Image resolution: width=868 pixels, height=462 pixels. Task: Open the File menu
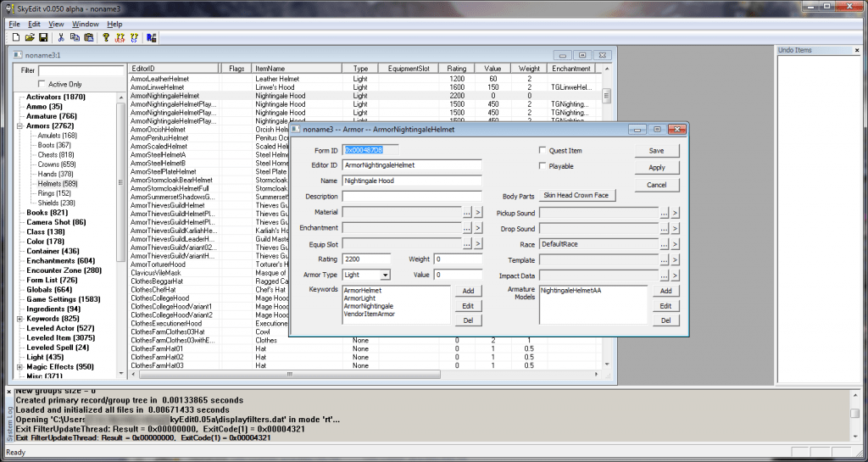click(x=14, y=24)
